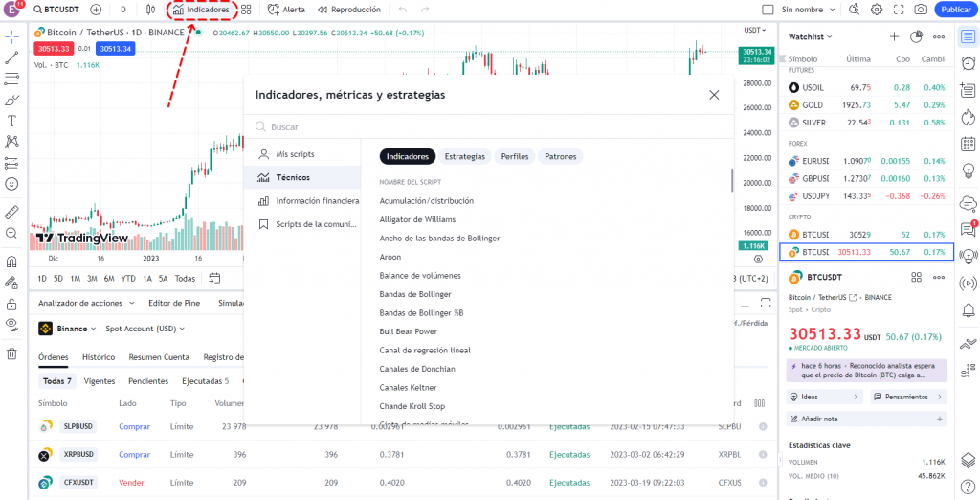Add the Chande Kroll Stop indicator
Image resolution: width=980 pixels, height=500 pixels.
(x=412, y=406)
